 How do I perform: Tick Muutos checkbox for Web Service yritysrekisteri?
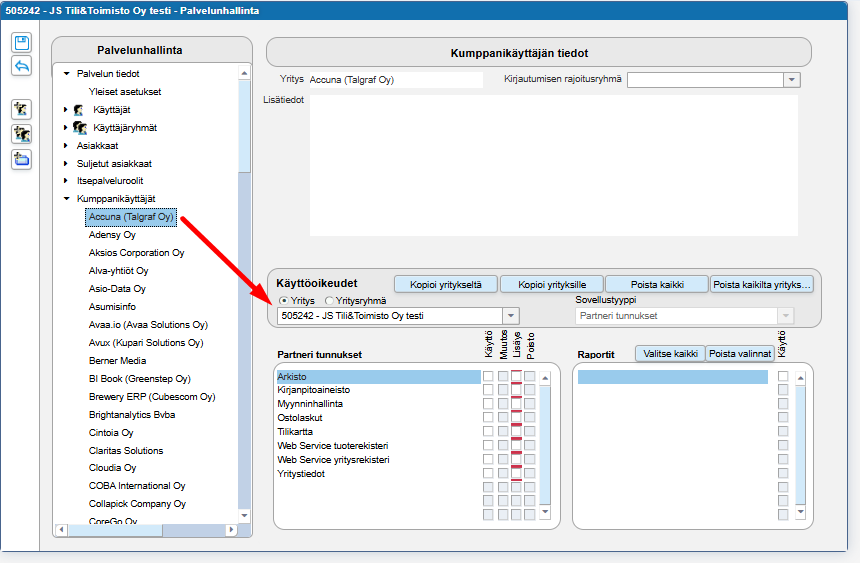(503, 459)
